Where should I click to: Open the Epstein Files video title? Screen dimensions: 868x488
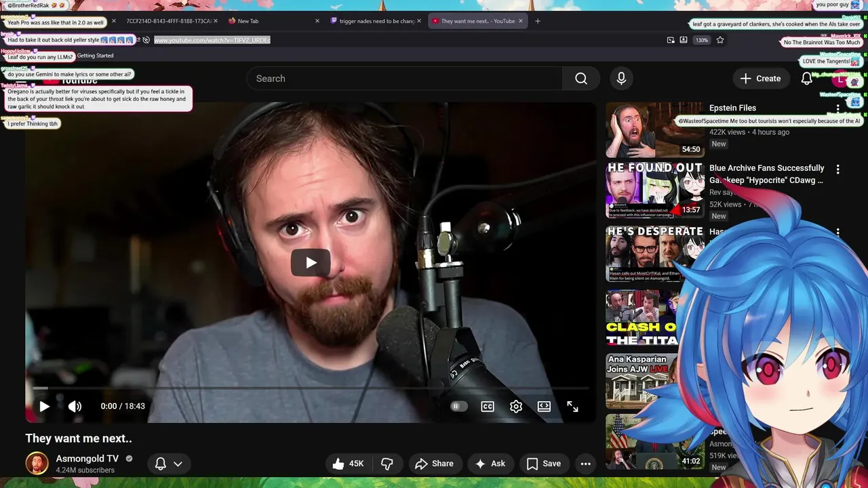tap(732, 108)
